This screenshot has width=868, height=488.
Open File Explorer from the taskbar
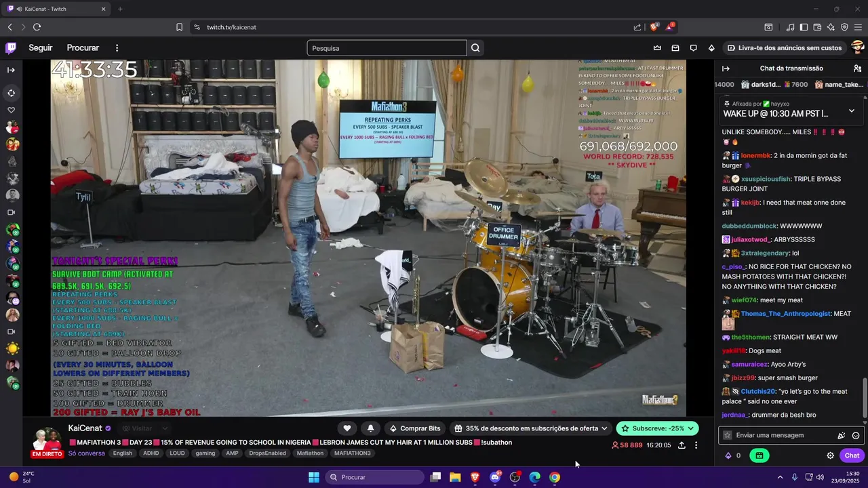coord(455,477)
